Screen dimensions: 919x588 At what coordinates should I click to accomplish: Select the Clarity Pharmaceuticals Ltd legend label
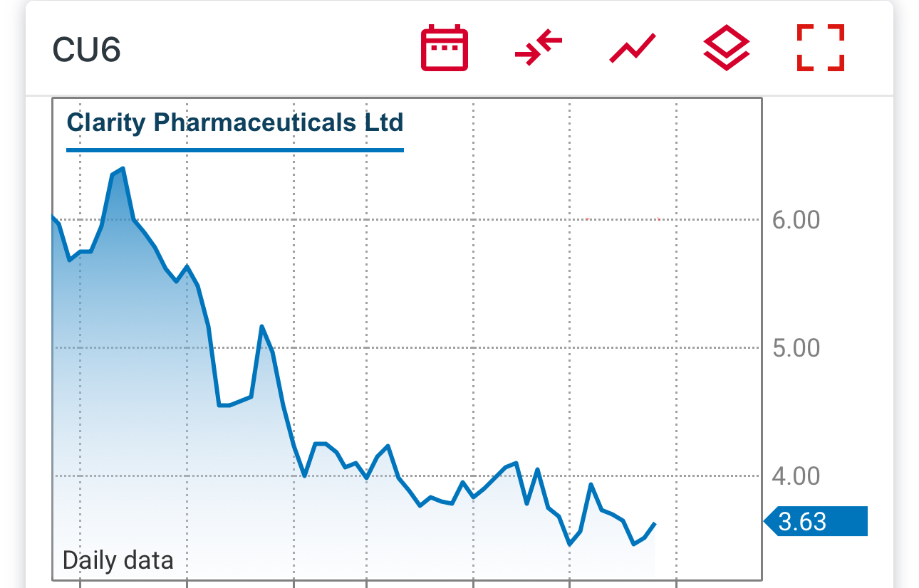coord(235,122)
